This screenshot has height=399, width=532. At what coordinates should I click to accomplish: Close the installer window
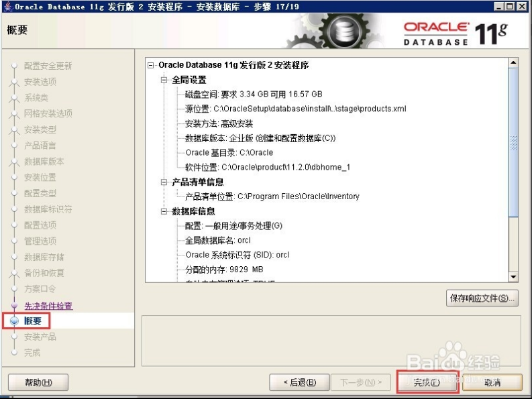coord(521,6)
